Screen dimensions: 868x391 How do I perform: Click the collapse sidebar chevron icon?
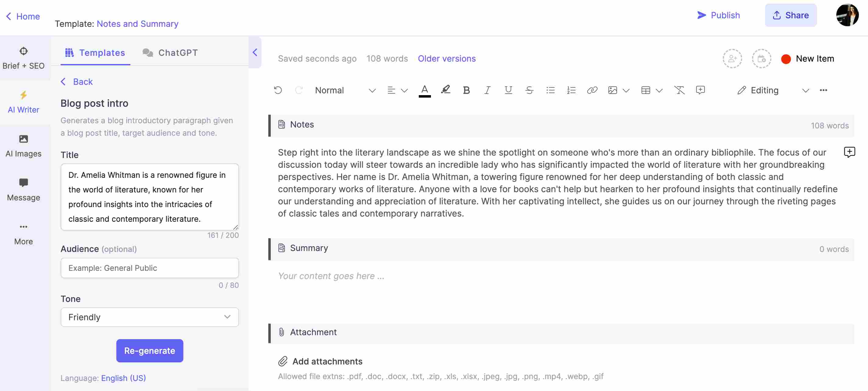[254, 52]
